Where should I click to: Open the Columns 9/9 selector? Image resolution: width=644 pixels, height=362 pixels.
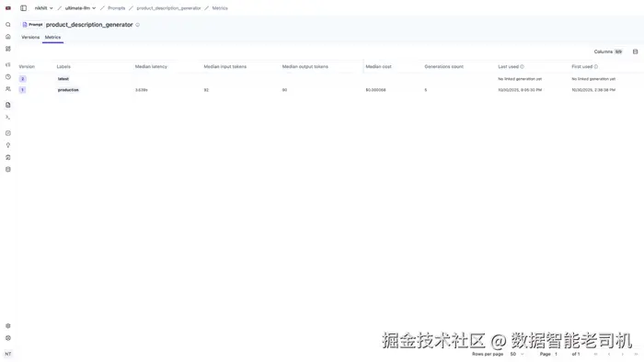click(608, 51)
